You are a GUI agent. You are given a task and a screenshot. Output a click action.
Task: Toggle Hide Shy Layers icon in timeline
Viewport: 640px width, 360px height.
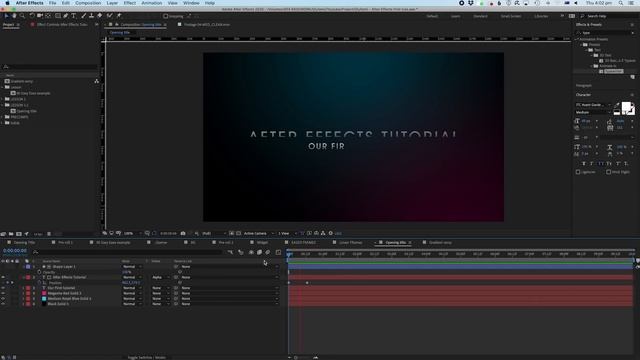(251, 253)
